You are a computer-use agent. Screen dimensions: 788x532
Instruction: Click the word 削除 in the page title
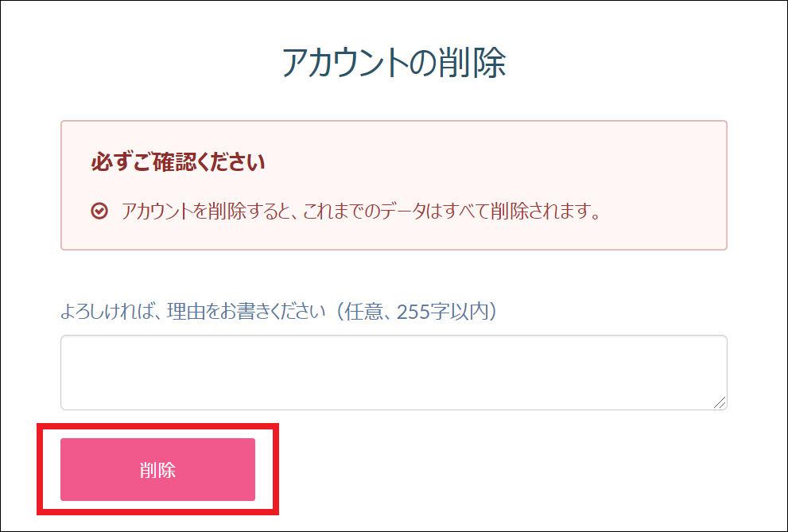(472, 64)
